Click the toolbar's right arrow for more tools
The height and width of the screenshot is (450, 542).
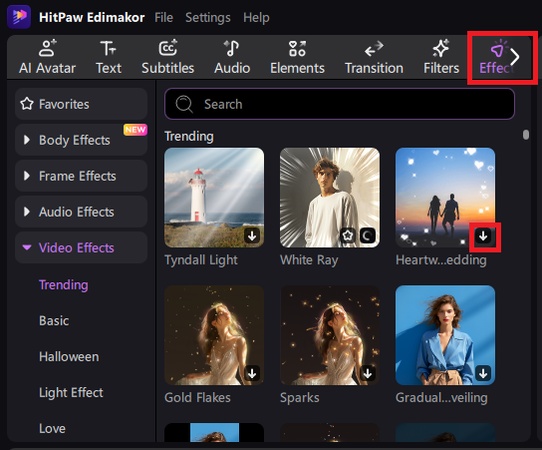pos(515,57)
